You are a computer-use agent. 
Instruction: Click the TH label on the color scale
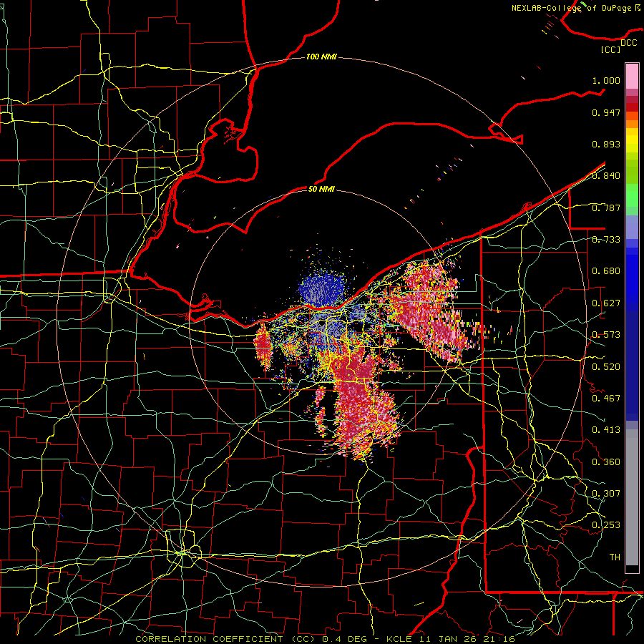(615, 557)
